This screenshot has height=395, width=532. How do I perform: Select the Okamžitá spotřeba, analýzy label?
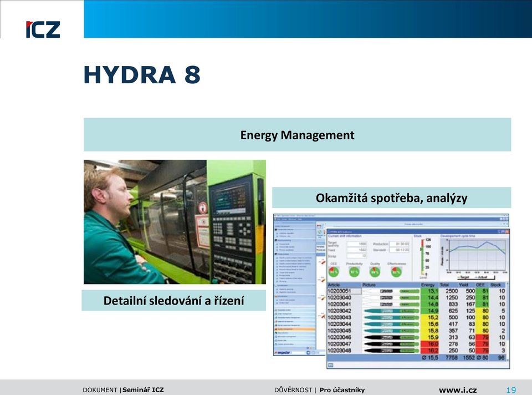392,197
